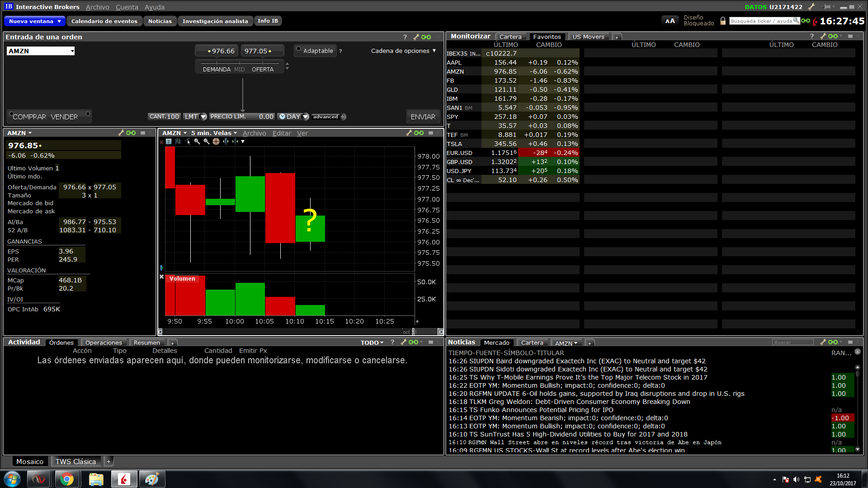Open Monitorizar panel help question mark
Image resolution: width=868 pixels, height=488 pixels.
click(812, 36)
